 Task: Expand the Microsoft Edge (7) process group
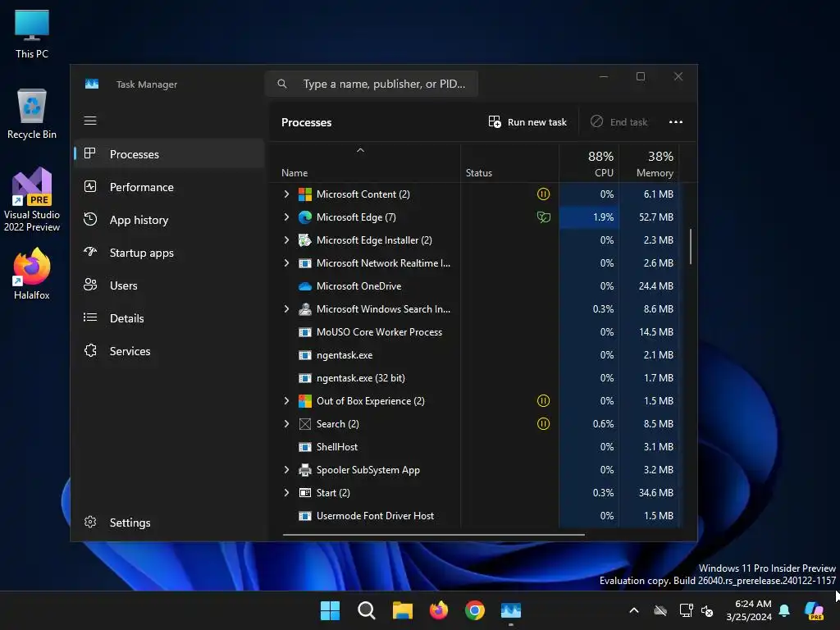pyautogui.click(x=286, y=217)
